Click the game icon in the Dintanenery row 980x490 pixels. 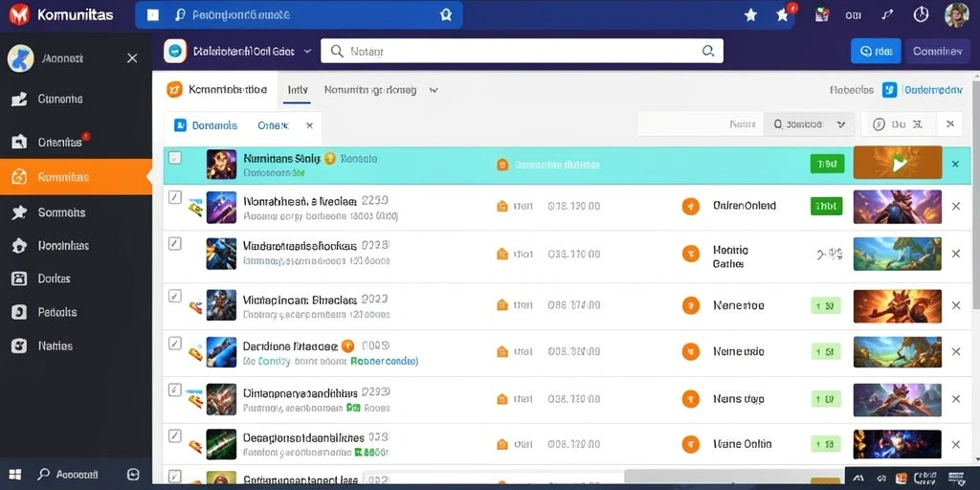click(221, 399)
